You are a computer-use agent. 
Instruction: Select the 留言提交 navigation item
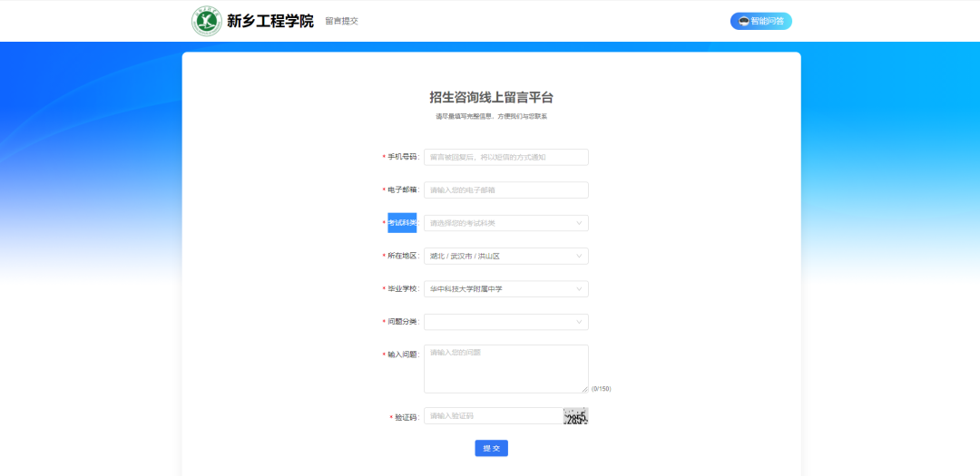(x=341, y=21)
